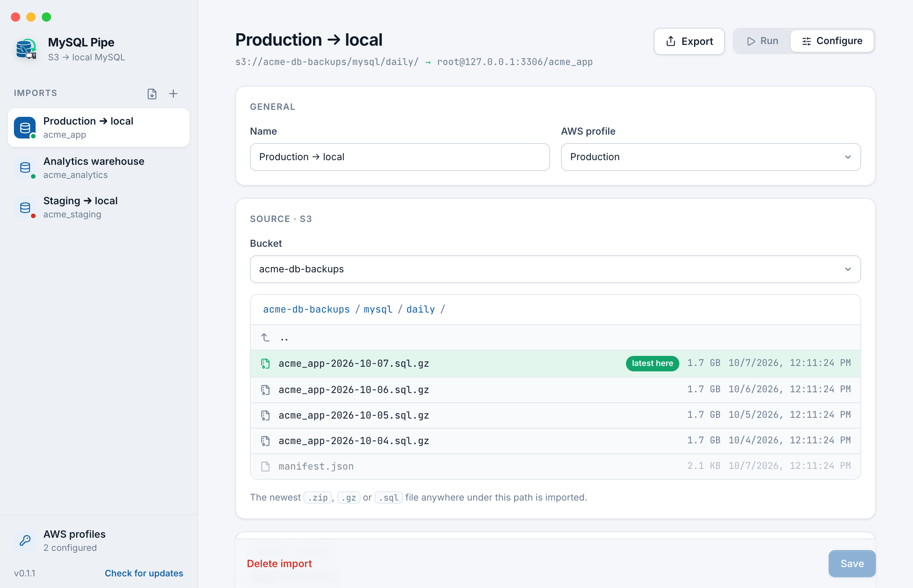Select file acme_app-2026-10-06.sql.gz
Viewport: 913px width, 588px height.
[555, 390]
